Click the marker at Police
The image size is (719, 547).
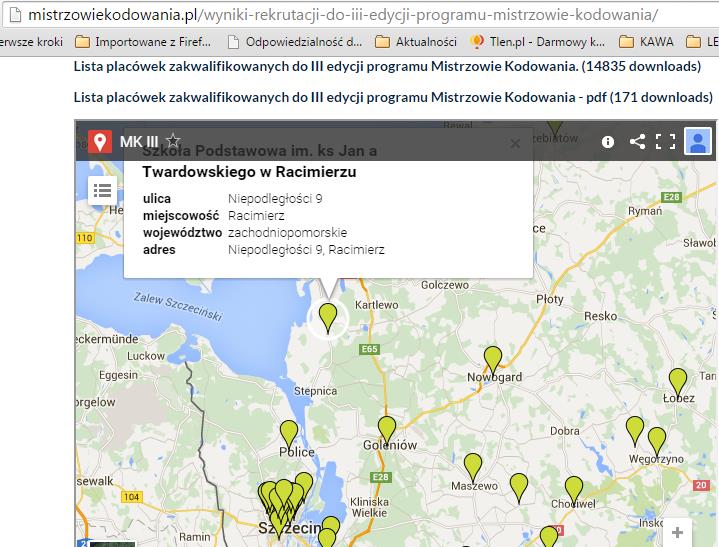(289, 435)
